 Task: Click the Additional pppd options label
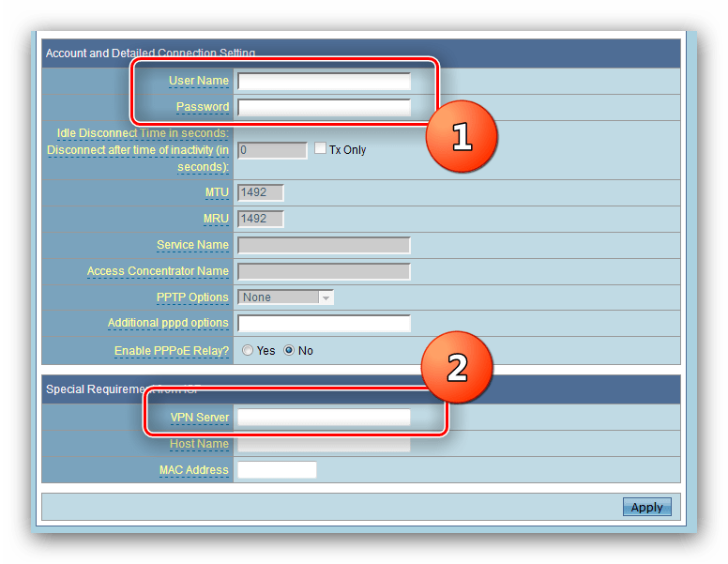(168, 323)
